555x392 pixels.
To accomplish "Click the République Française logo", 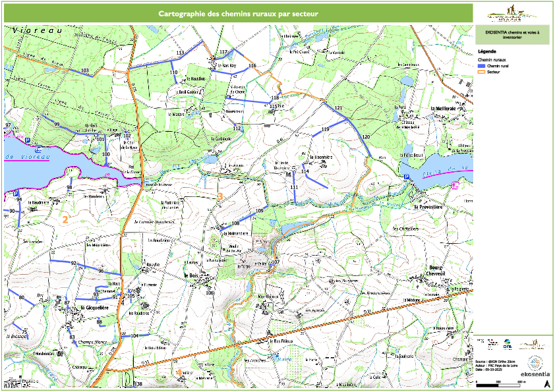I will (491, 344).
